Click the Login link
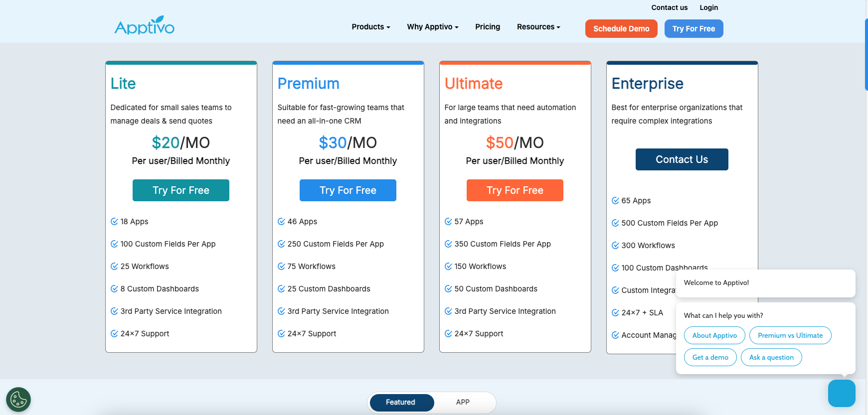The width and height of the screenshot is (868, 415). (708, 7)
